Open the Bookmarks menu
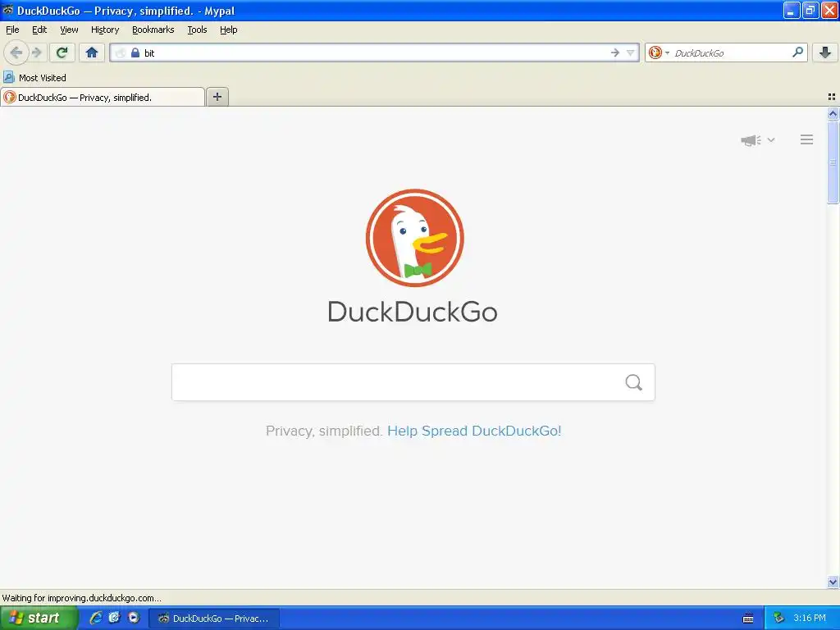The image size is (840, 630). (x=153, y=30)
